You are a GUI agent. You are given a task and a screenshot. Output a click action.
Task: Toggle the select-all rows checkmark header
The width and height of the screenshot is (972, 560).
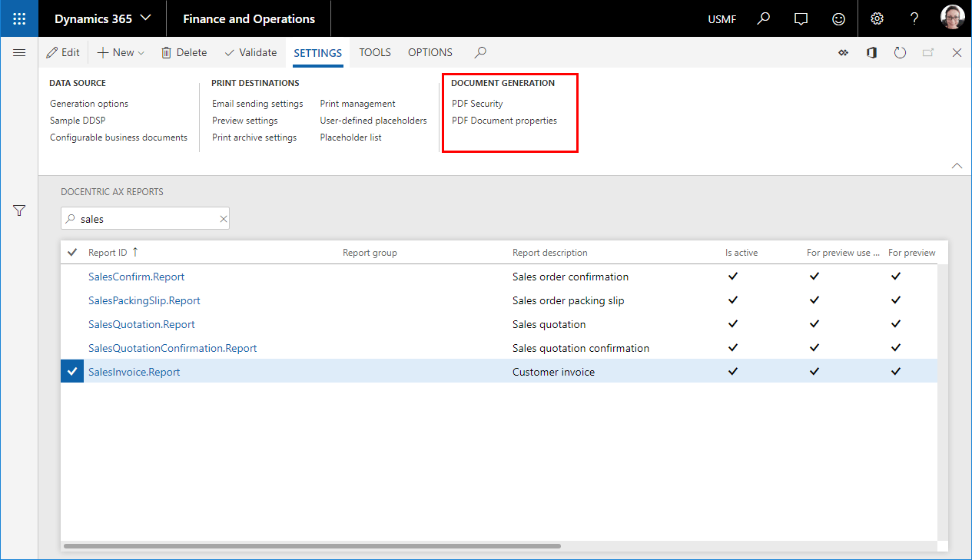pos(72,252)
